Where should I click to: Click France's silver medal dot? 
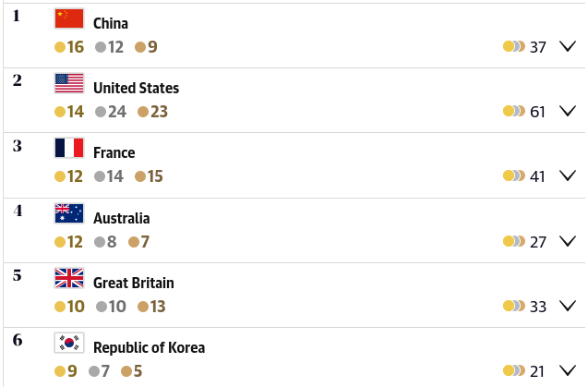[x=100, y=176]
